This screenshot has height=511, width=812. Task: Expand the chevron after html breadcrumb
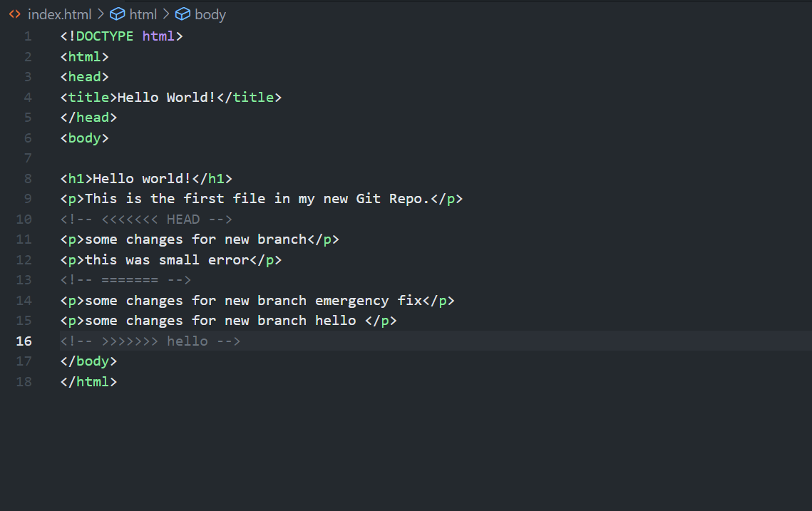point(166,14)
